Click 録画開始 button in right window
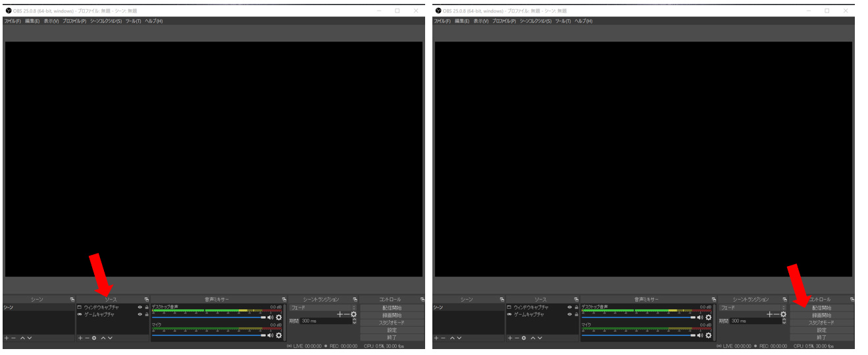The width and height of the screenshot is (868, 355). (x=821, y=315)
